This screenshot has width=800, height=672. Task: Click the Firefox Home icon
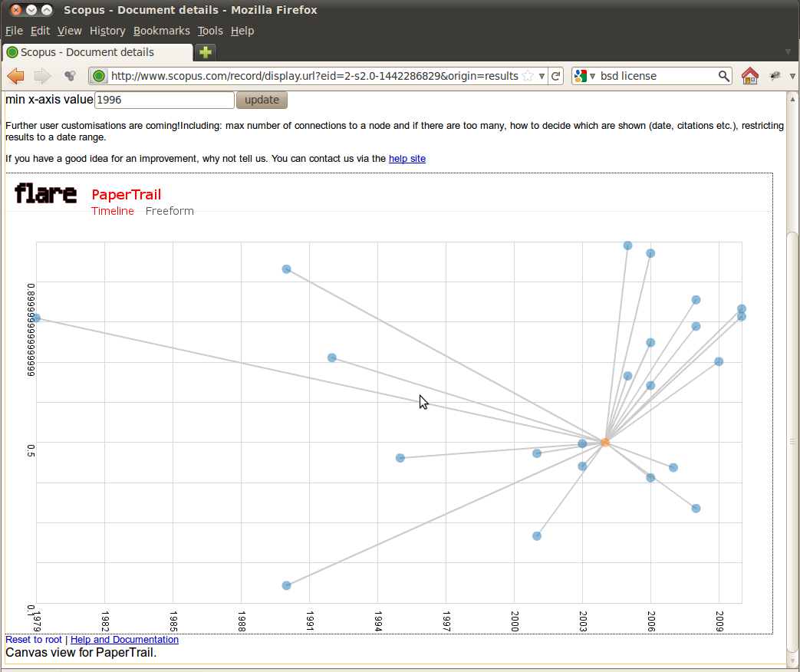(x=749, y=76)
